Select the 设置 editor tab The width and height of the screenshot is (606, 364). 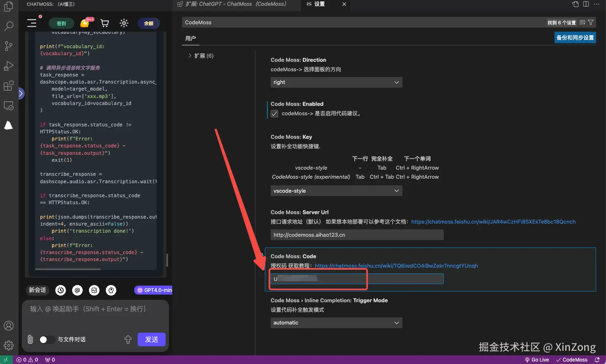[x=319, y=4]
